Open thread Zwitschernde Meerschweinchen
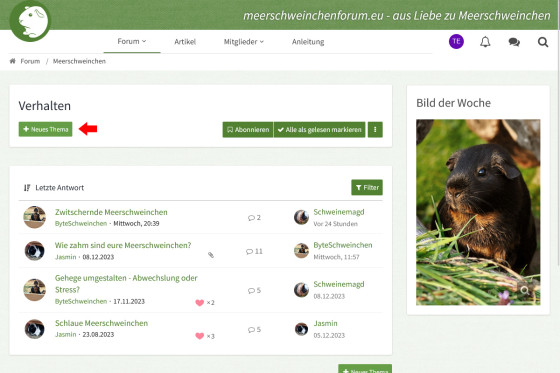This screenshot has height=373, width=560. pyautogui.click(x=111, y=212)
